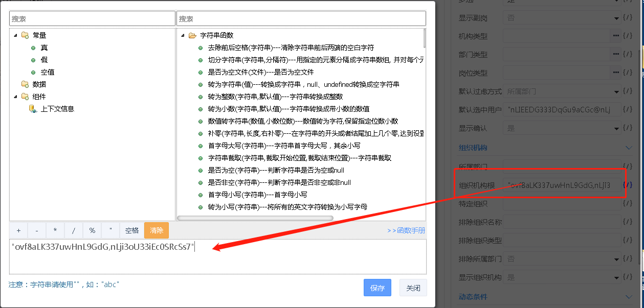Open the 默认过滤方式 dropdown
644x308 pixels.
click(x=616, y=92)
